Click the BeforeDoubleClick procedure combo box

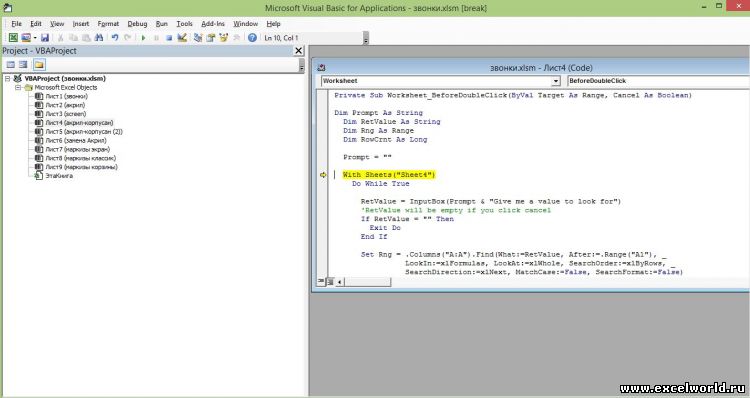click(658, 81)
